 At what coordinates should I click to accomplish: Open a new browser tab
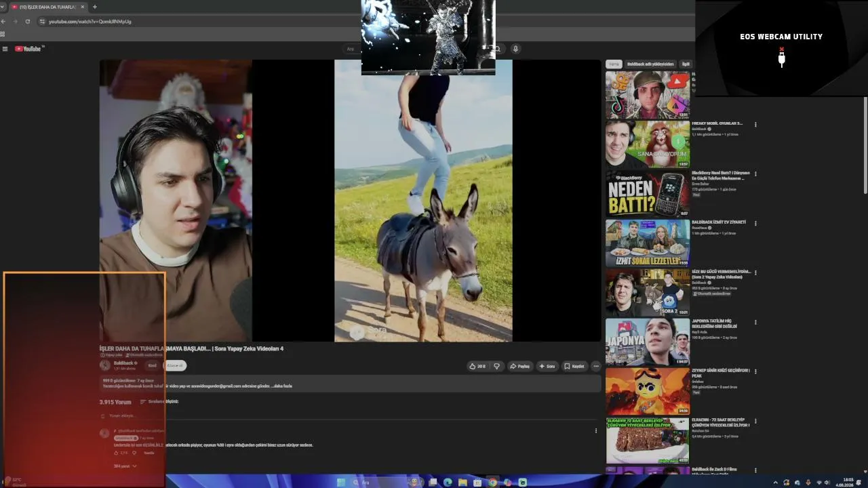pos(94,7)
